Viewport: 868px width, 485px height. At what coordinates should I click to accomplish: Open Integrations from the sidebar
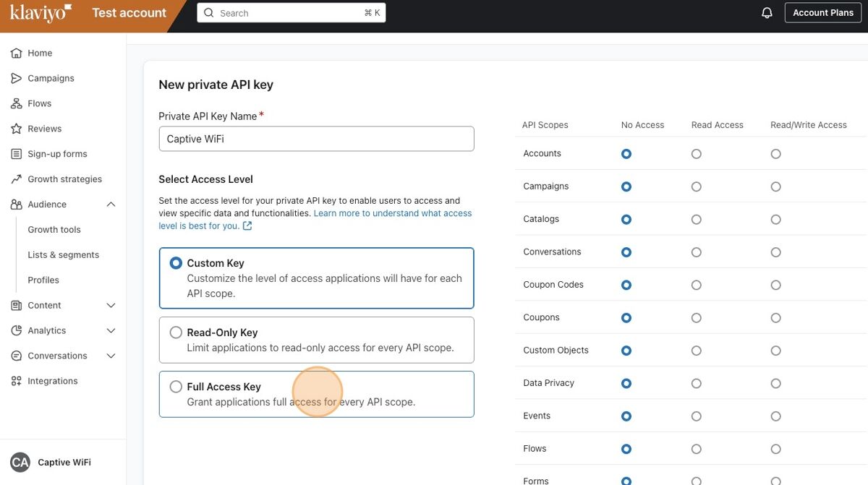coord(52,381)
